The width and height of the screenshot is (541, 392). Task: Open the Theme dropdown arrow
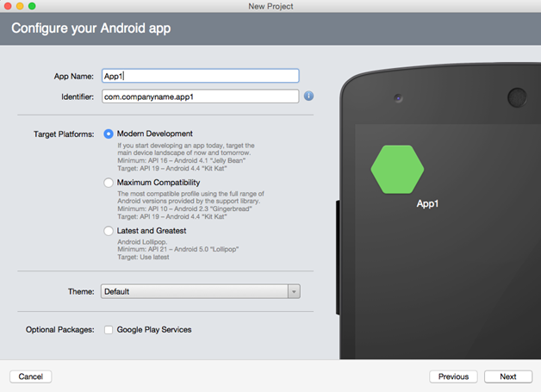(294, 292)
